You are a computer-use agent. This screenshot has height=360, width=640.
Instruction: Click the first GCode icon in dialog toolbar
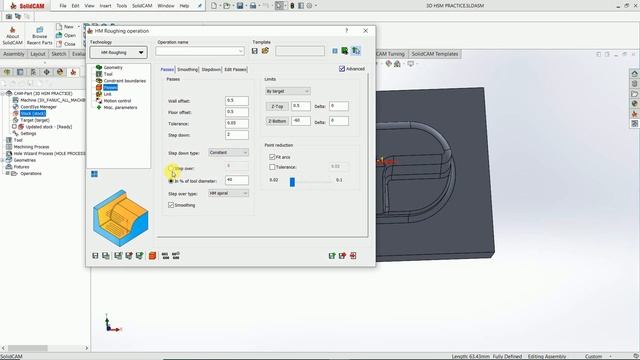(165, 256)
